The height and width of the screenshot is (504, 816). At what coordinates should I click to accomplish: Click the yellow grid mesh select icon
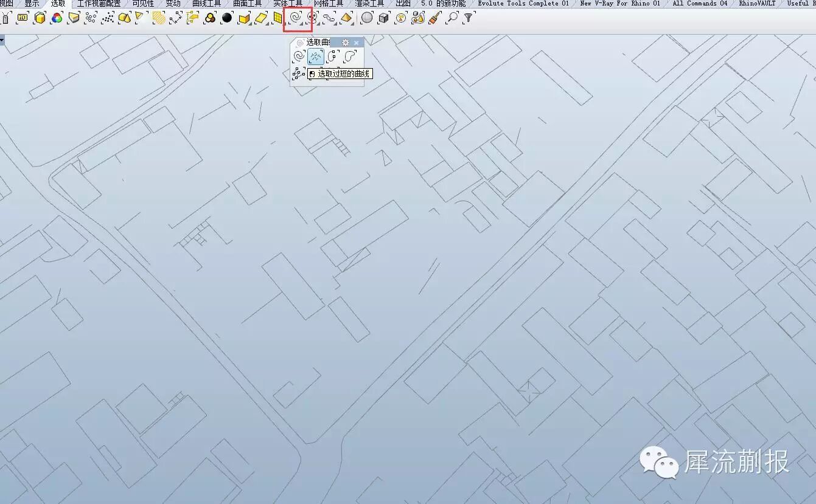[x=278, y=18]
